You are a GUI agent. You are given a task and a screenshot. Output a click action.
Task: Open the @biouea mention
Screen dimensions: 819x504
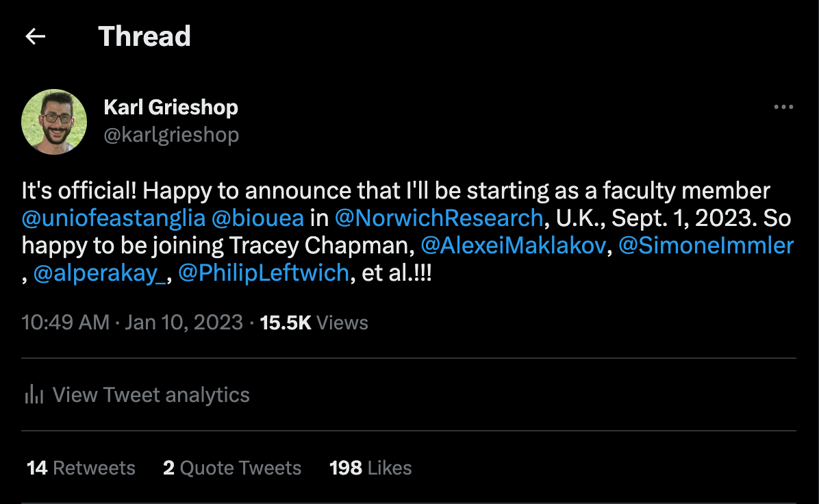257,218
